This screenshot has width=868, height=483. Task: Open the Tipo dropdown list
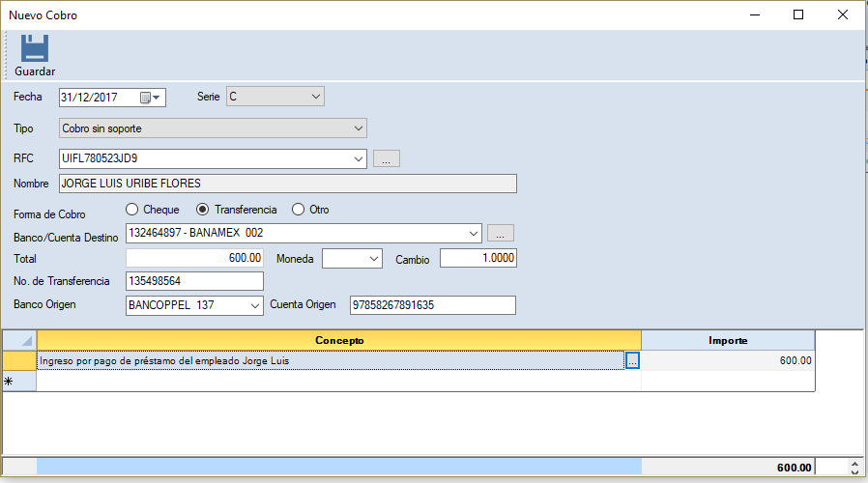pyautogui.click(x=358, y=128)
